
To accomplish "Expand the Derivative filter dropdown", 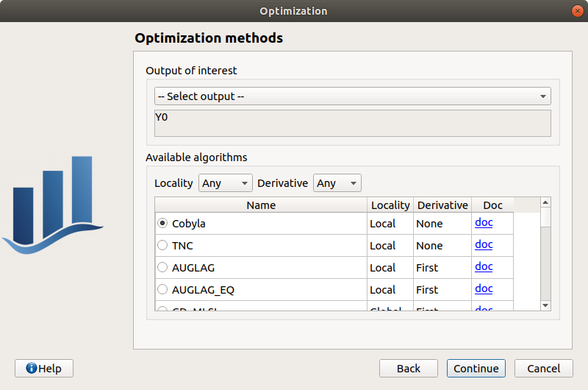I will [x=337, y=183].
